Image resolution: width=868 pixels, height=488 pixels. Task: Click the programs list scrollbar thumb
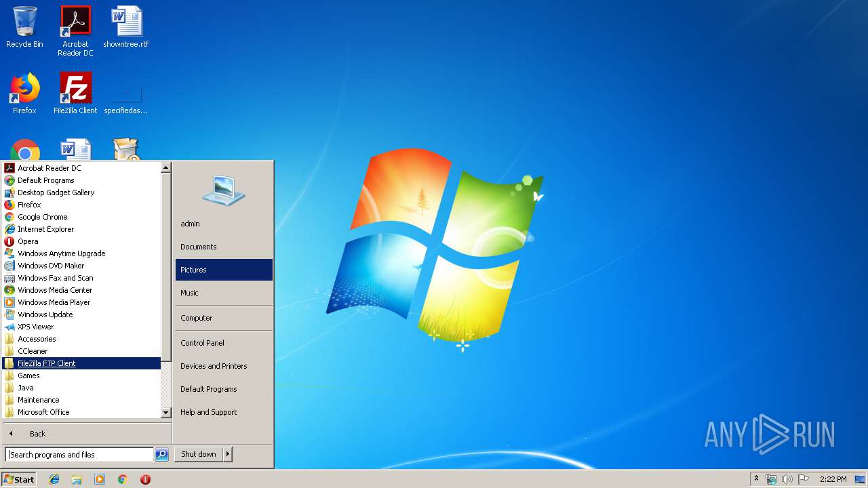(166, 268)
